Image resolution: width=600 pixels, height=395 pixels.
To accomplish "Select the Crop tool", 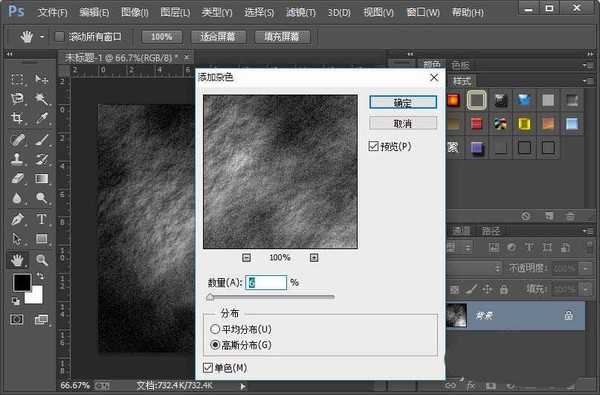I will pos(17,118).
